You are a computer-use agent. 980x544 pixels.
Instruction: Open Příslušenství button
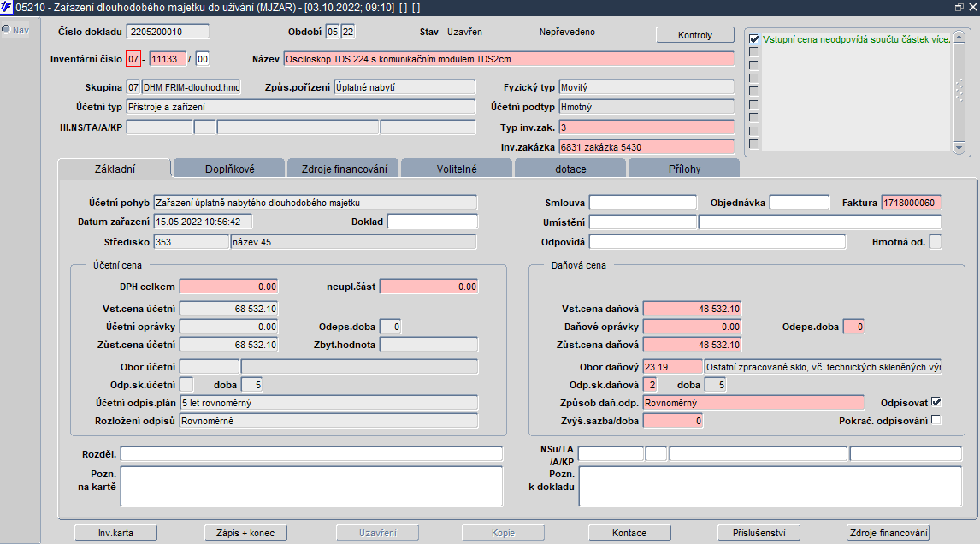759,533
